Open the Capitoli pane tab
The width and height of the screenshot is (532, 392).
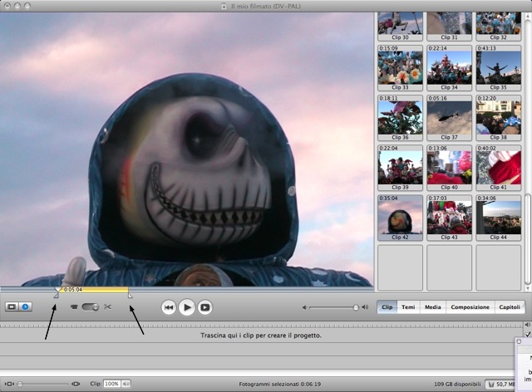pos(510,307)
